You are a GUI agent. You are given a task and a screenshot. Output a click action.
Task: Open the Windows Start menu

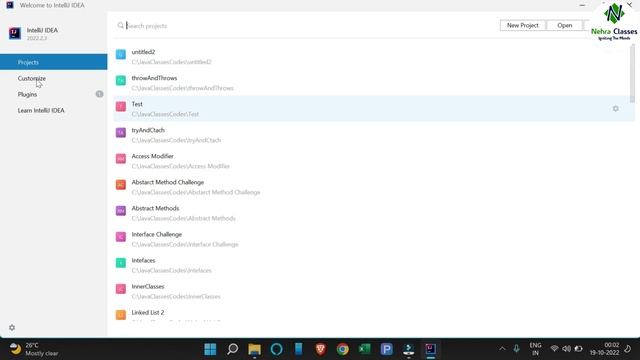pyautogui.click(x=211, y=349)
